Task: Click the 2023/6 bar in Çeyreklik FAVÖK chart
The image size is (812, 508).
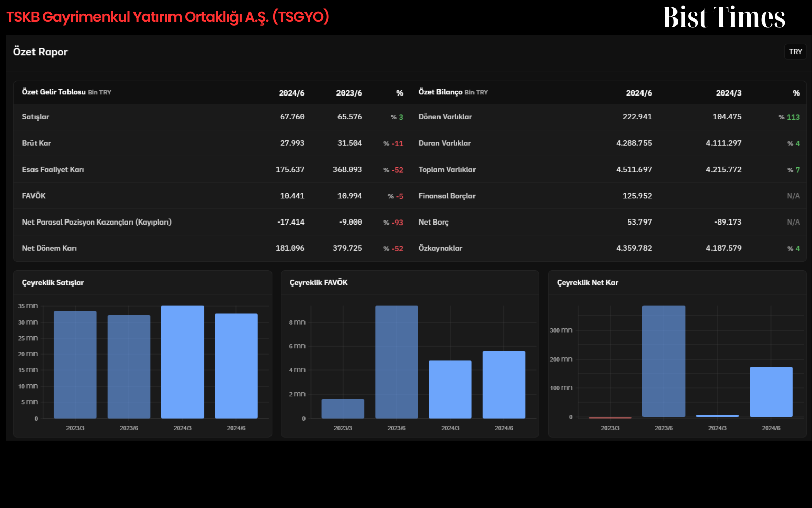Action: point(396,362)
